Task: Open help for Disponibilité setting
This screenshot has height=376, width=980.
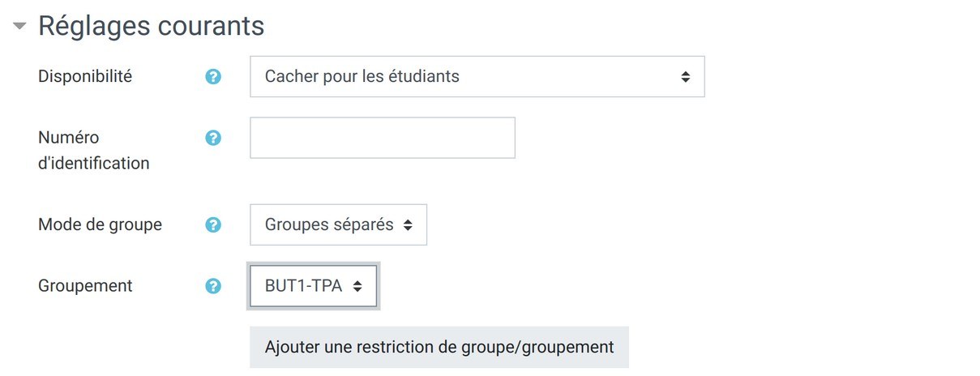Action: click(x=213, y=77)
